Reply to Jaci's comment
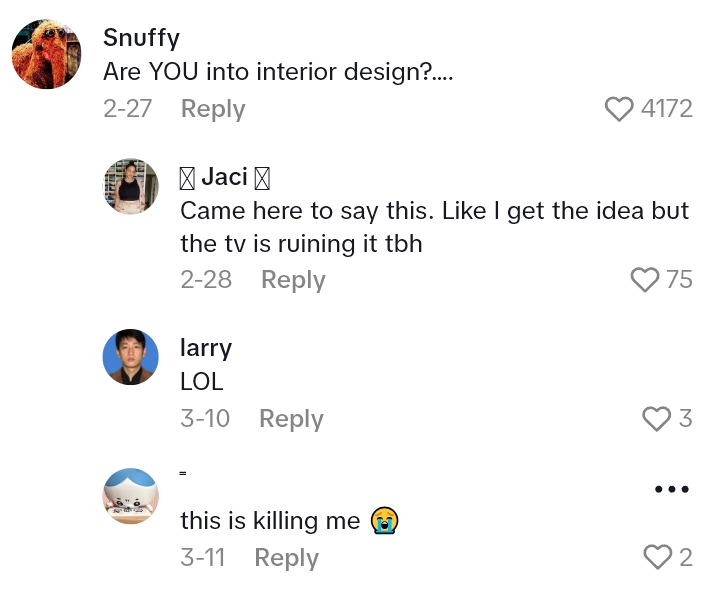The width and height of the screenshot is (703, 593). tap(293, 280)
